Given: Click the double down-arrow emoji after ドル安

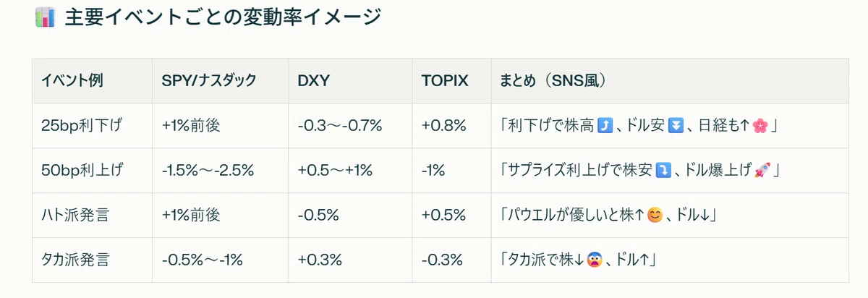Looking at the screenshot, I should pyautogui.click(x=676, y=126).
